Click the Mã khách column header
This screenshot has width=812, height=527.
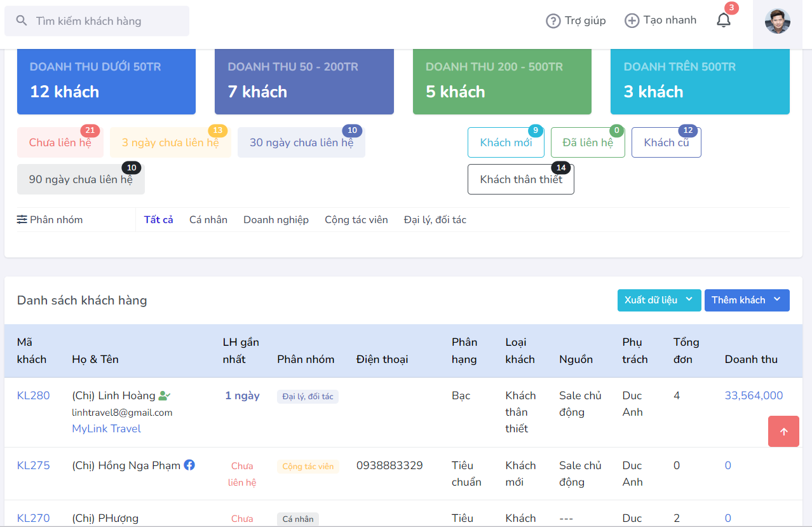pyautogui.click(x=32, y=350)
